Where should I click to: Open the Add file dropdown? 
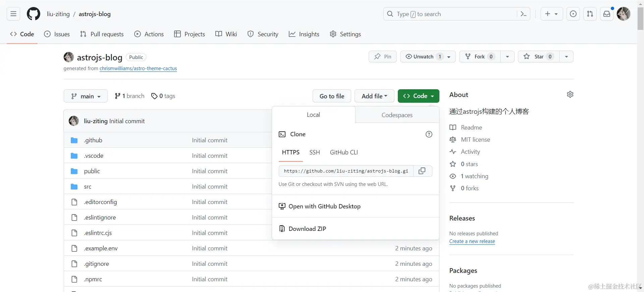coord(374,96)
